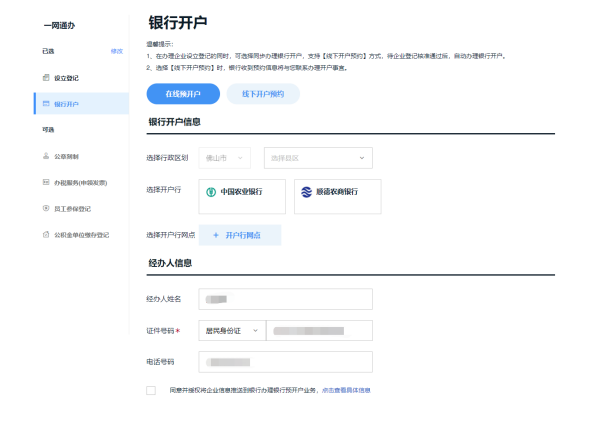595x425 pixels.
Task: Click the 员工参保登记 icon
Action: click(46, 208)
